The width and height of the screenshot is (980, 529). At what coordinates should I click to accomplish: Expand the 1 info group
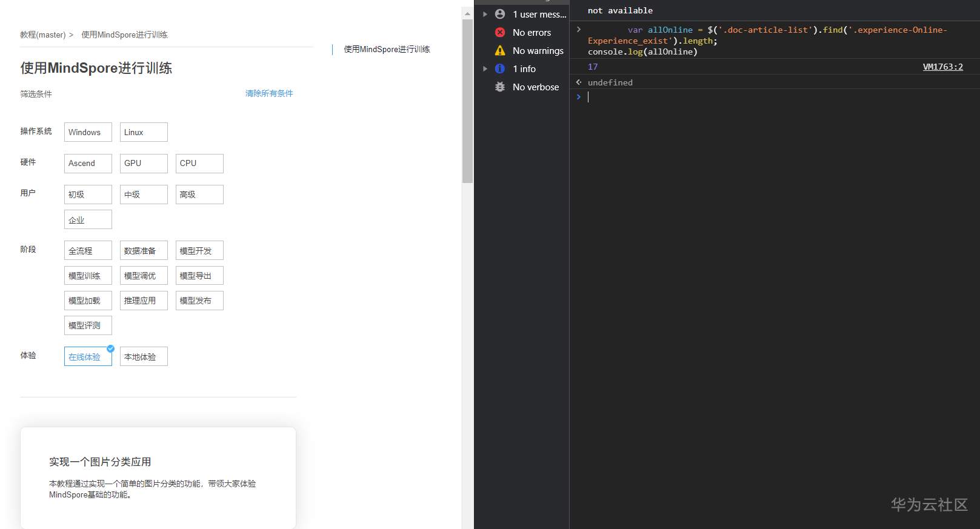pyautogui.click(x=485, y=68)
